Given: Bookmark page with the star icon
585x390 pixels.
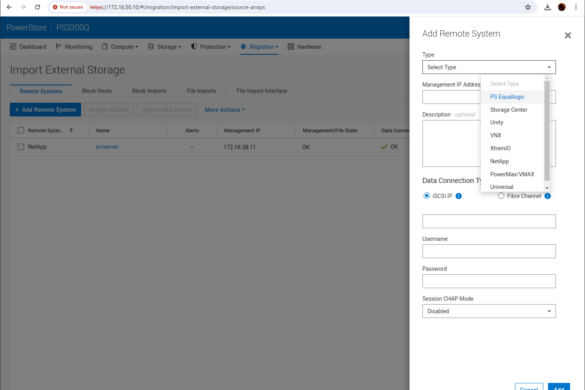Looking at the screenshot, I should pyautogui.click(x=528, y=7).
